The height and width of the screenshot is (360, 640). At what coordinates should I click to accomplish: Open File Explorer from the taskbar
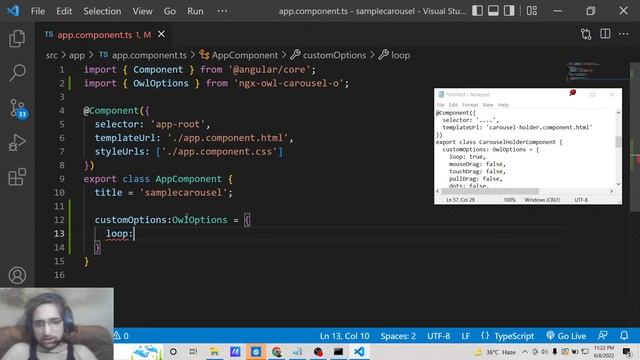(x=214, y=351)
